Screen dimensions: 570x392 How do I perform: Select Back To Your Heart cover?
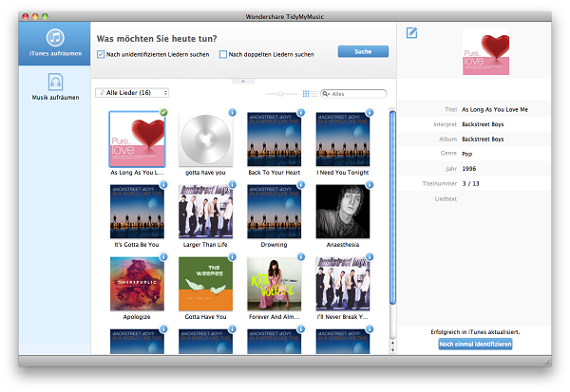[x=275, y=140]
